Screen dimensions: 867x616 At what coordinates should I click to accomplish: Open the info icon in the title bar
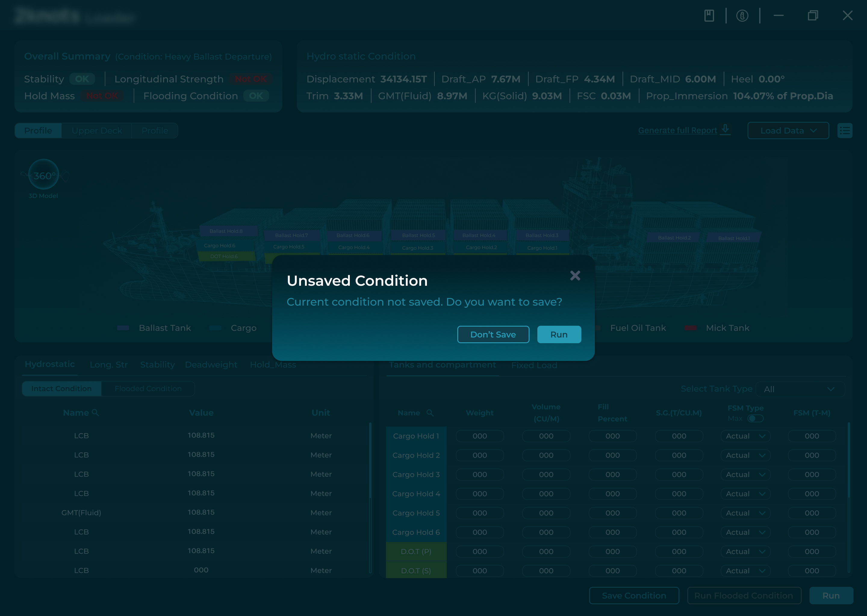(x=742, y=16)
